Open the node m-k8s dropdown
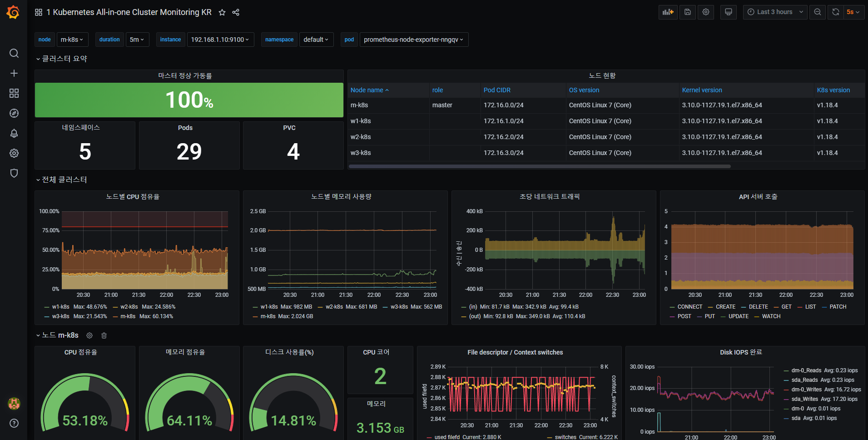Viewport: 868px width, 440px height. coord(72,40)
